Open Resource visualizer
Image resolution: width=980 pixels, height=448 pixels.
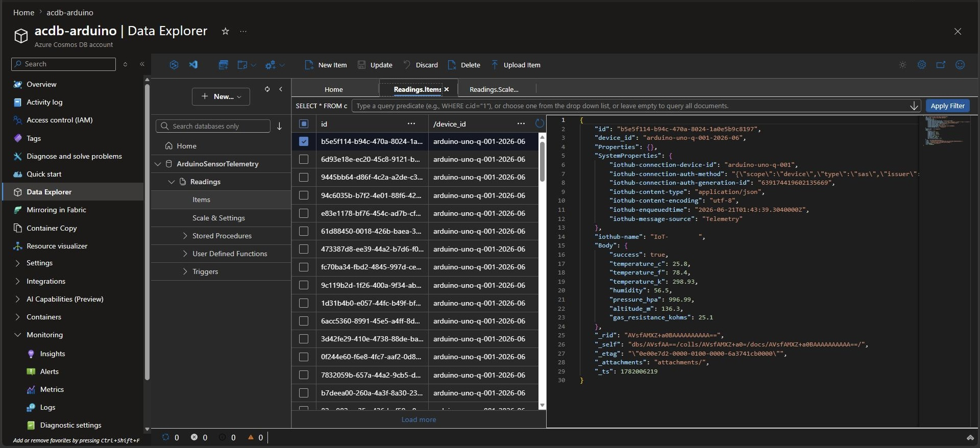point(57,246)
